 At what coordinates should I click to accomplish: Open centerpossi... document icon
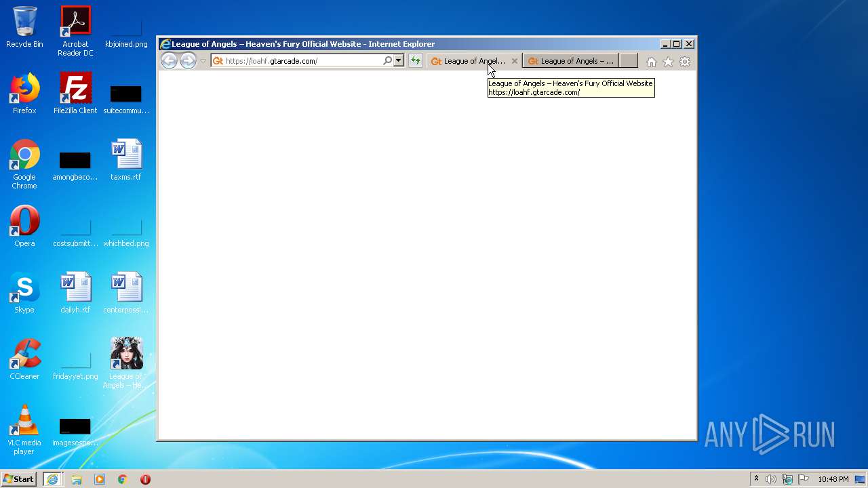coord(126,293)
